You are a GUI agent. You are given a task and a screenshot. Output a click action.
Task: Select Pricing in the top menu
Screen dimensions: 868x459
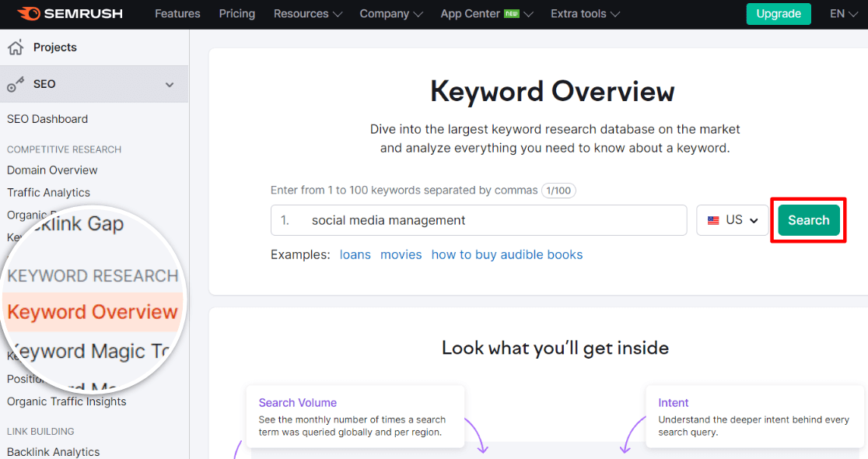(236, 13)
